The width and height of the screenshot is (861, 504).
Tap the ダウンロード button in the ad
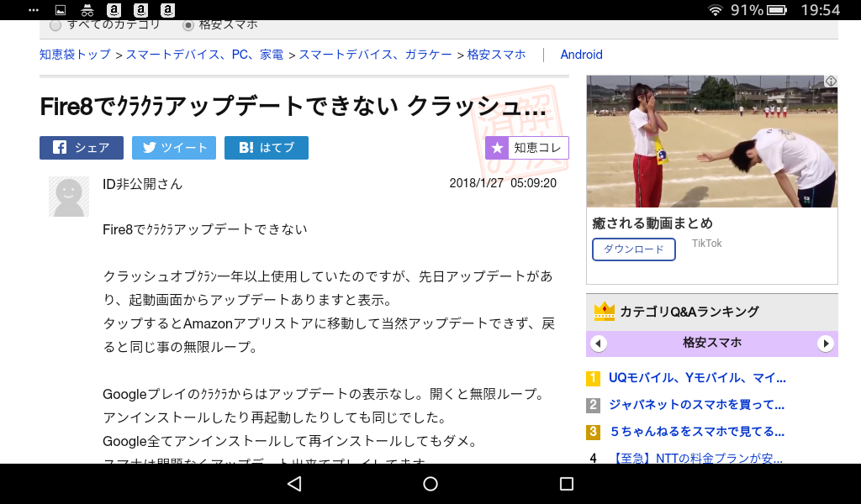pyautogui.click(x=634, y=249)
